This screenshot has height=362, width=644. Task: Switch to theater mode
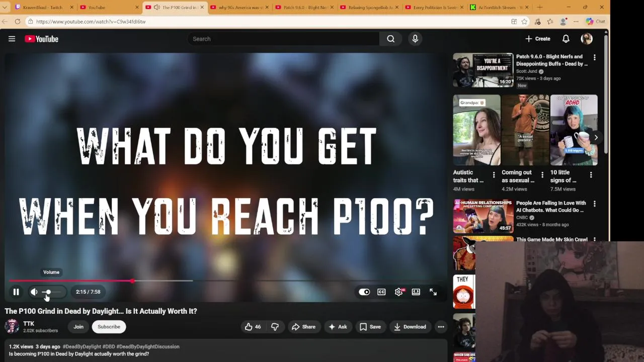416,292
